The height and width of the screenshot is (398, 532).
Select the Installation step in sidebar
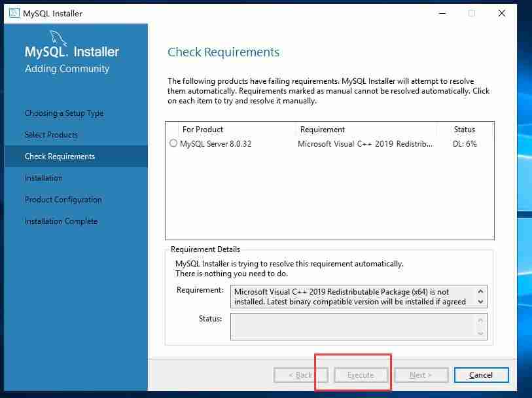coord(43,177)
